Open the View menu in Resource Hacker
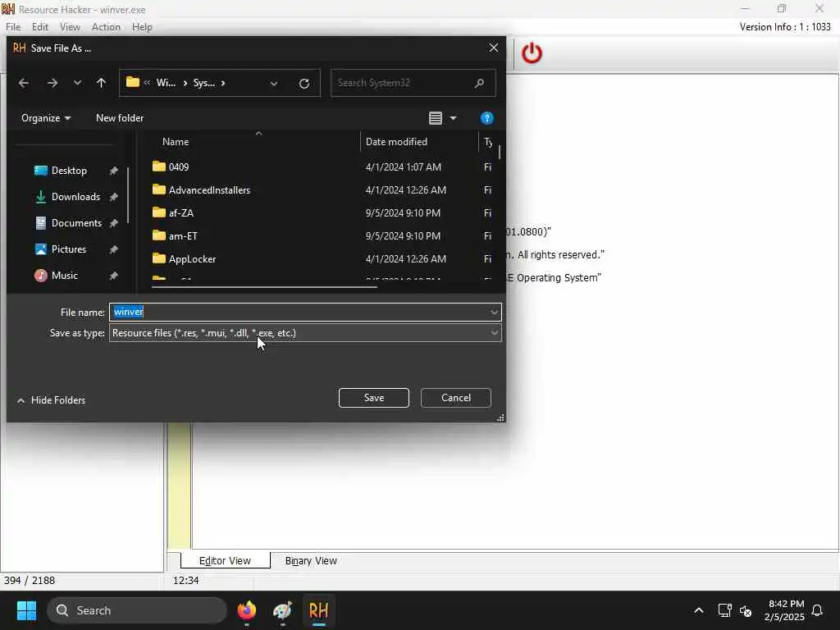Image resolution: width=840 pixels, height=630 pixels. coord(70,27)
